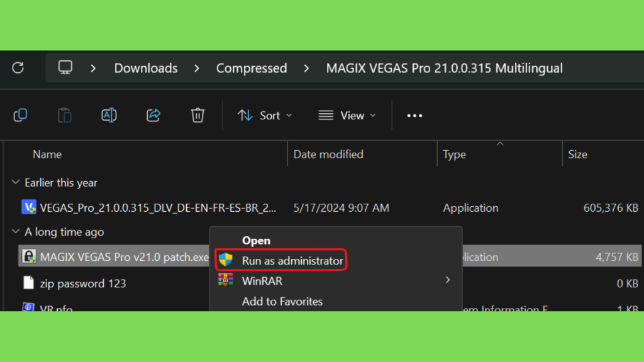Sort by the Date modified column header
644x362 pixels.
[328, 155]
